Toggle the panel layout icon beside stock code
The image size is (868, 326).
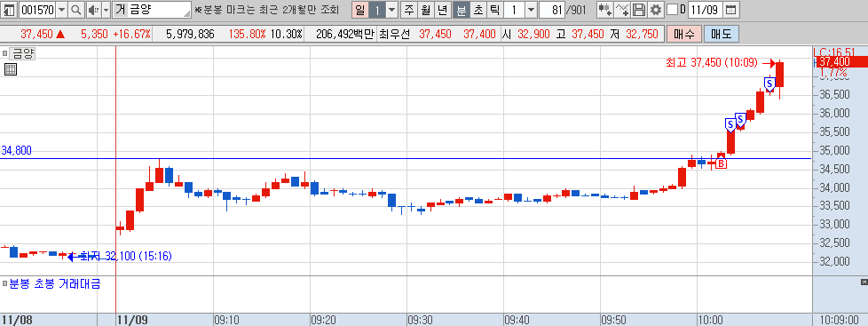[x=10, y=10]
